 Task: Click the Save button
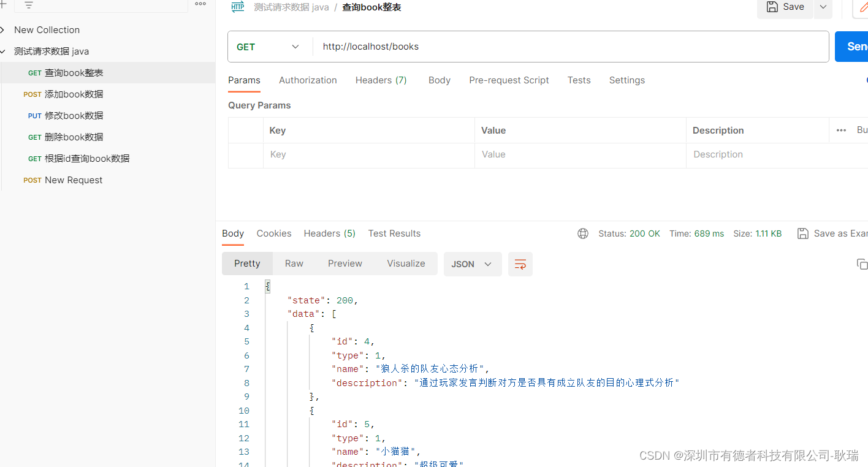785,7
